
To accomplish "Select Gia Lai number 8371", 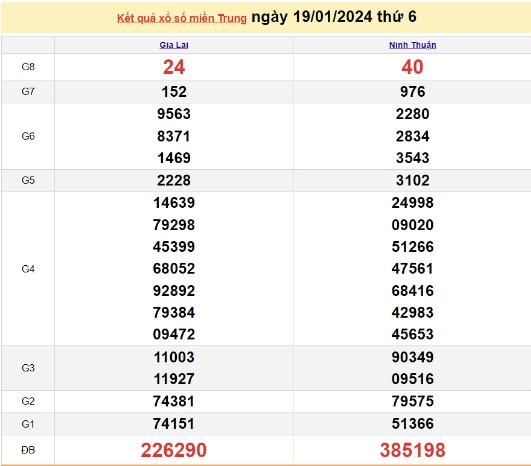I will click(174, 136).
